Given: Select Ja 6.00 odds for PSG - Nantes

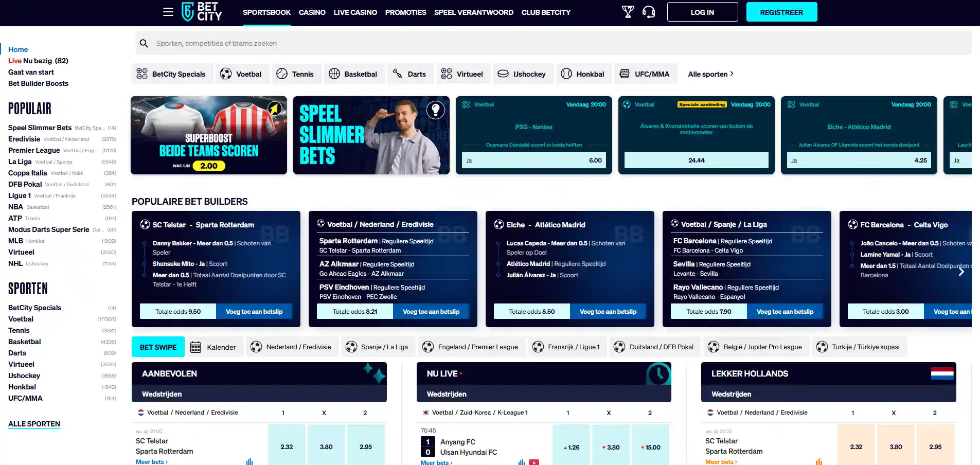Looking at the screenshot, I should (x=533, y=160).
